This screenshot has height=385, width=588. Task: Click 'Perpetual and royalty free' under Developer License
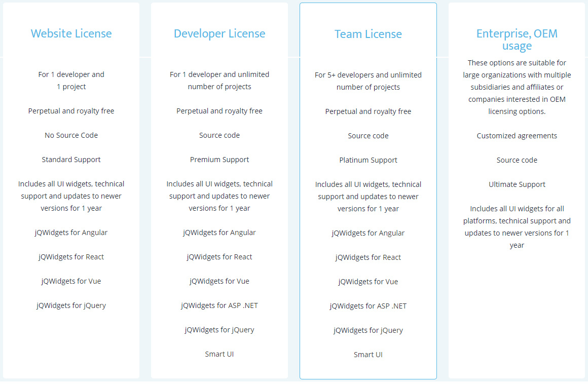point(219,111)
